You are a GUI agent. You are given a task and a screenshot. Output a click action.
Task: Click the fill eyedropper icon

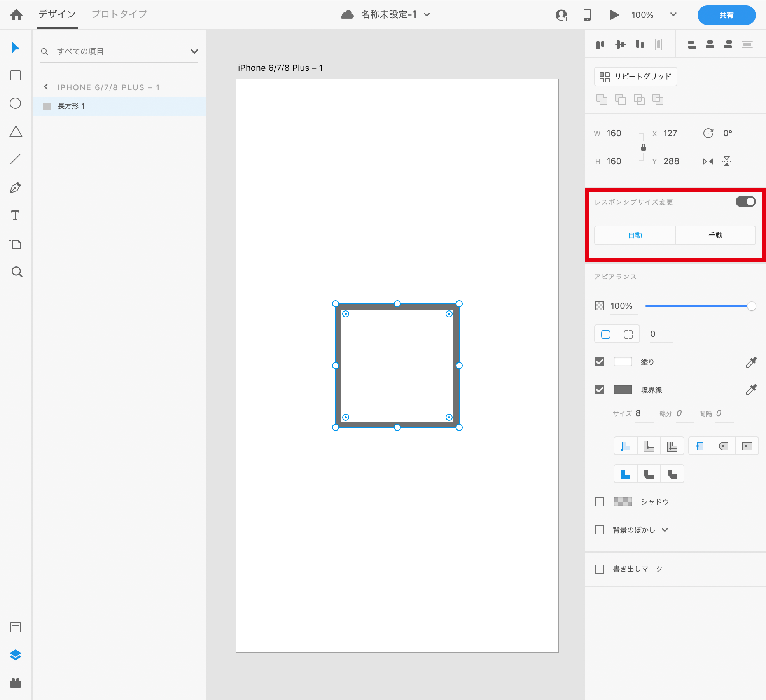point(751,362)
